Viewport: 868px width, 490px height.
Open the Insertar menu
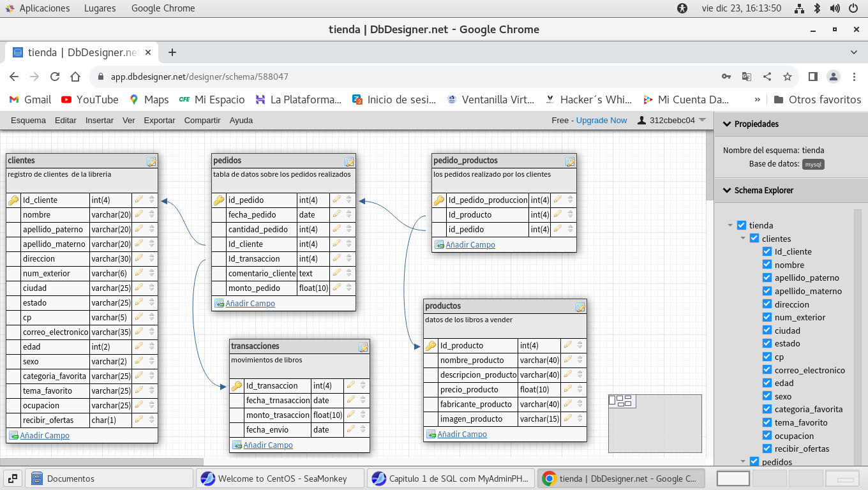[100, 120]
